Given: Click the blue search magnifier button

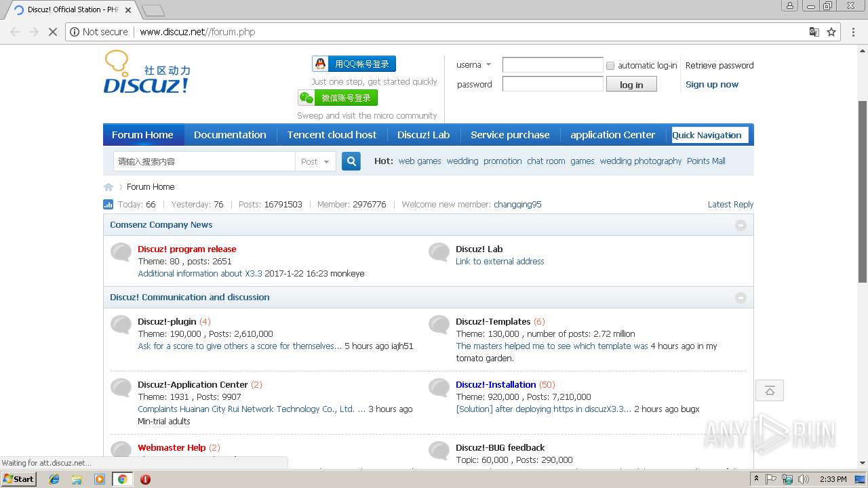Looking at the screenshot, I should click(351, 161).
